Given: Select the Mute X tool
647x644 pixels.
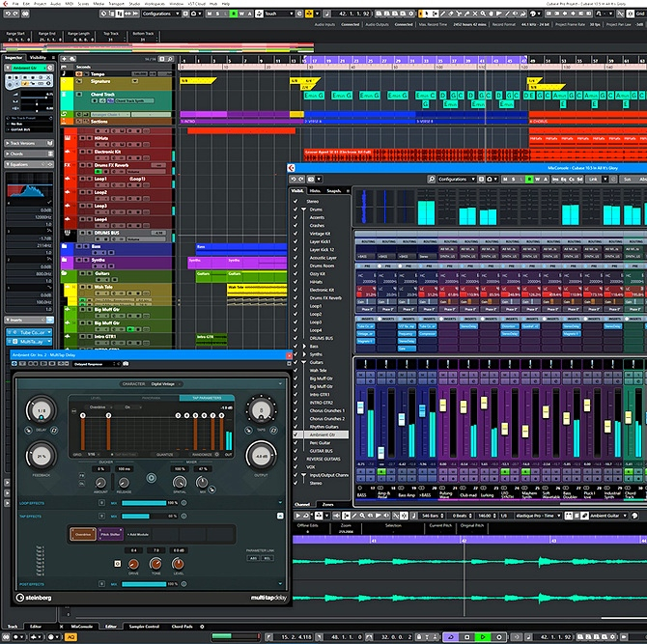Looking at the screenshot, I should click(x=475, y=14).
